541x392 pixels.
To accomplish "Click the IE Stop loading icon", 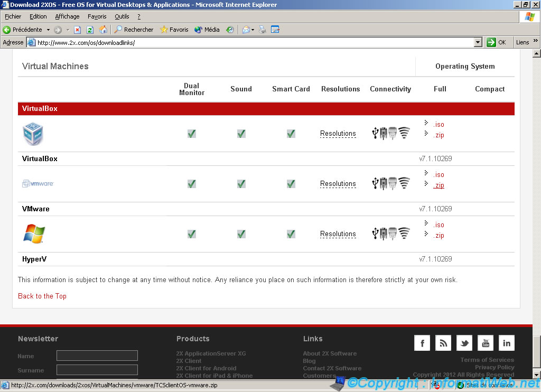I will click(x=77, y=30).
